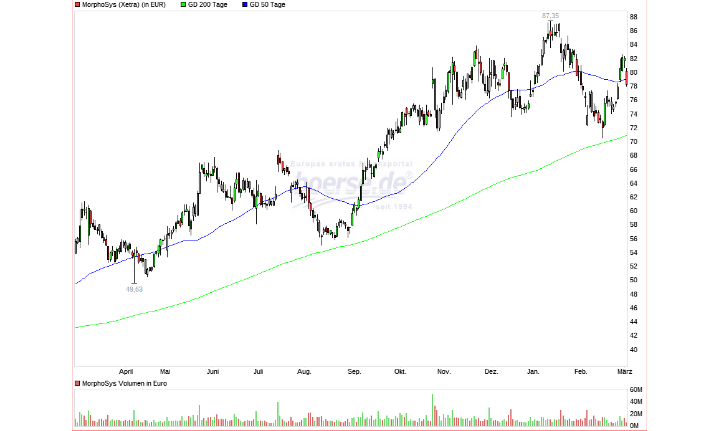Image resolution: width=719 pixels, height=431 pixels.
Task: Click the red MorphoSys (Xetra) legend swatch
Action: [78, 5]
